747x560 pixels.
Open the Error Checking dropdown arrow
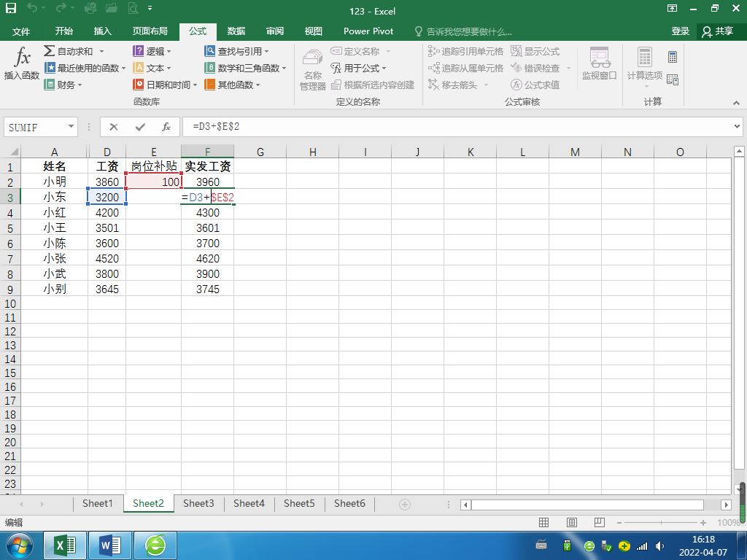(x=568, y=68)
